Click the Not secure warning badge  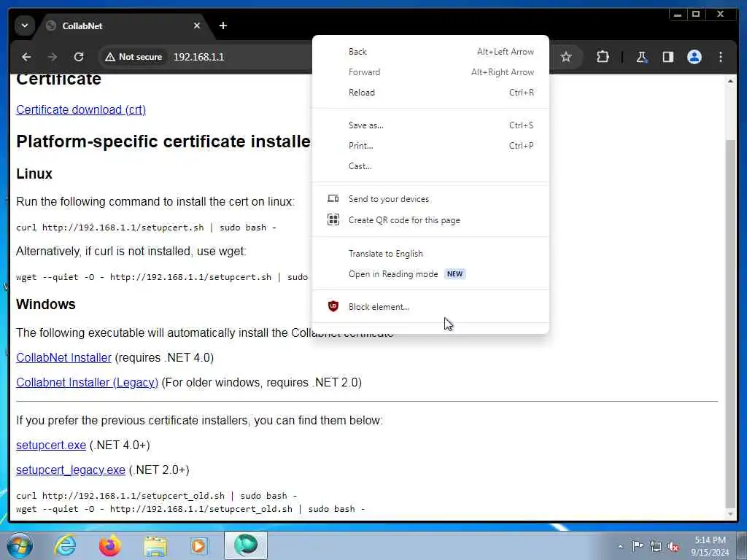click(134, 57)
